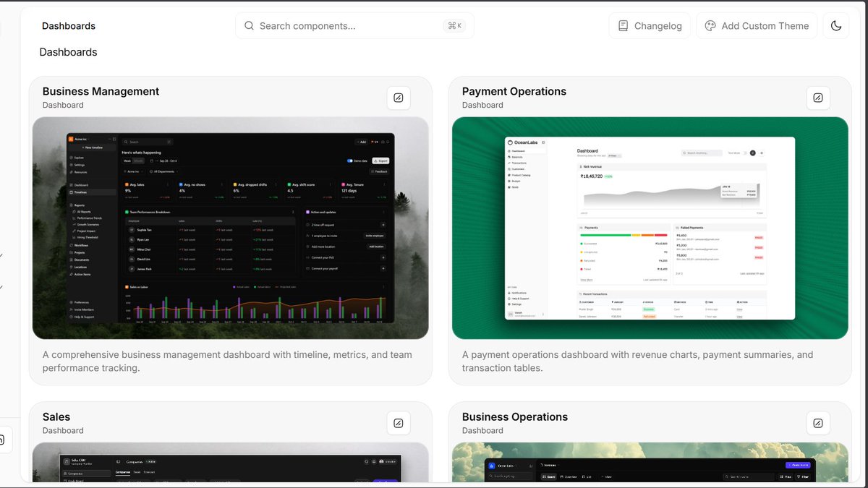Click the 'Dashboard' subtitle under Payment Operations
Viewport: 868px width, 488px height.
click(x=482, y=105)
